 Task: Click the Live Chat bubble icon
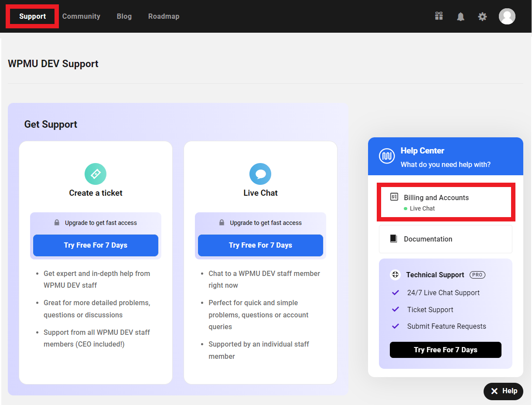(260, 174)
